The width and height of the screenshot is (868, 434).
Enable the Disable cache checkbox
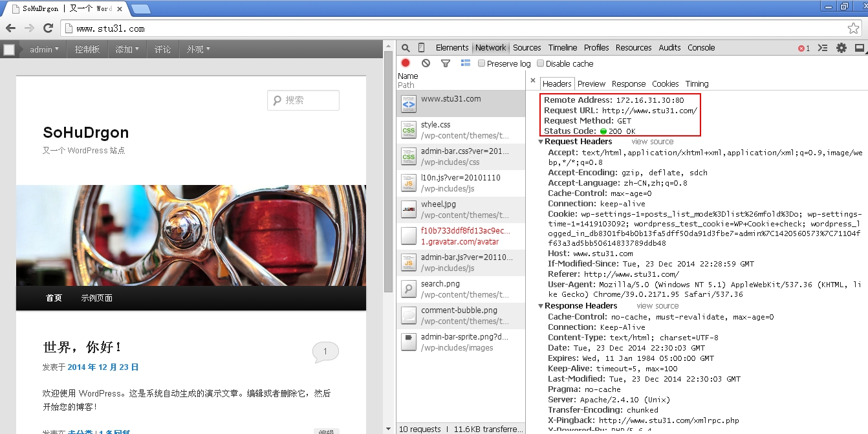click(x=541, y=63)
